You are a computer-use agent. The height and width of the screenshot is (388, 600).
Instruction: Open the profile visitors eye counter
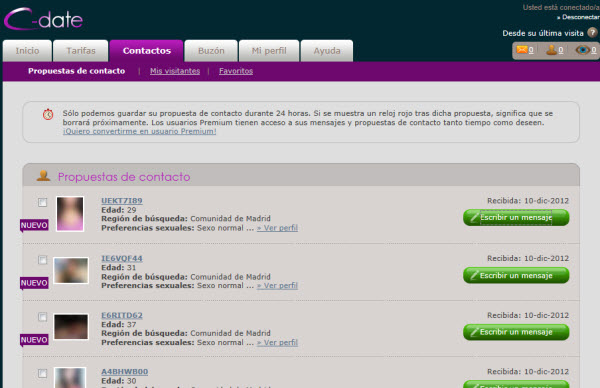pyautogui.click(x=586, y=50)
